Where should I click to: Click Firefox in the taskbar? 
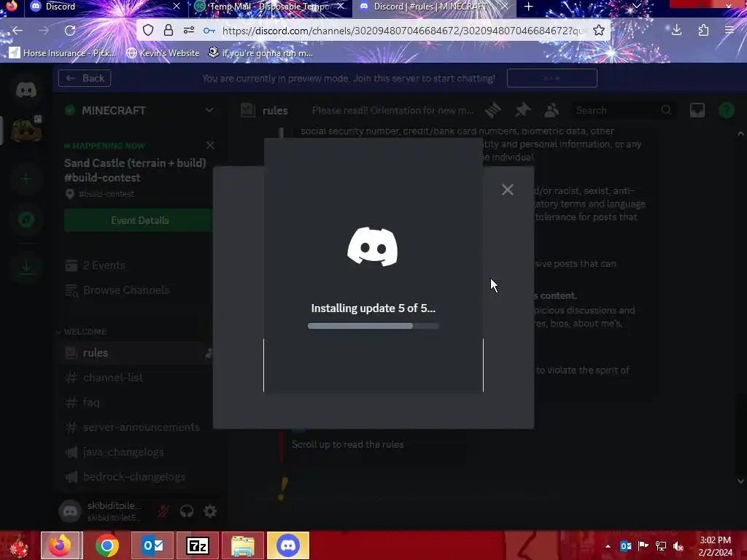[61, 545]
